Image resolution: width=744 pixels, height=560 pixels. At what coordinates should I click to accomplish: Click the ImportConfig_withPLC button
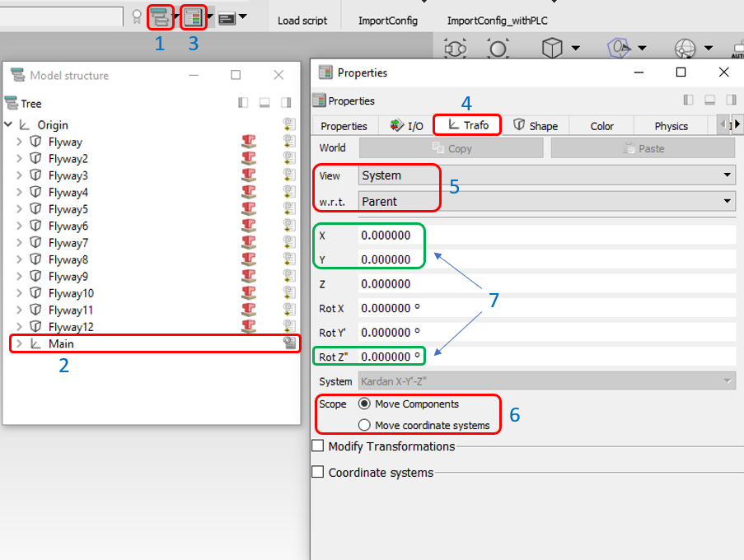(497, 21)
